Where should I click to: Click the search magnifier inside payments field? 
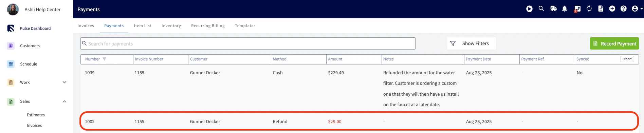(85, 43)
